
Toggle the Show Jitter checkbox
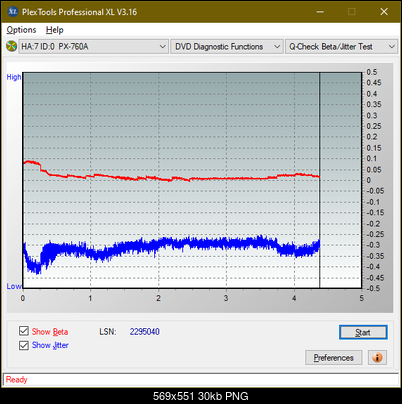point(24,345)
